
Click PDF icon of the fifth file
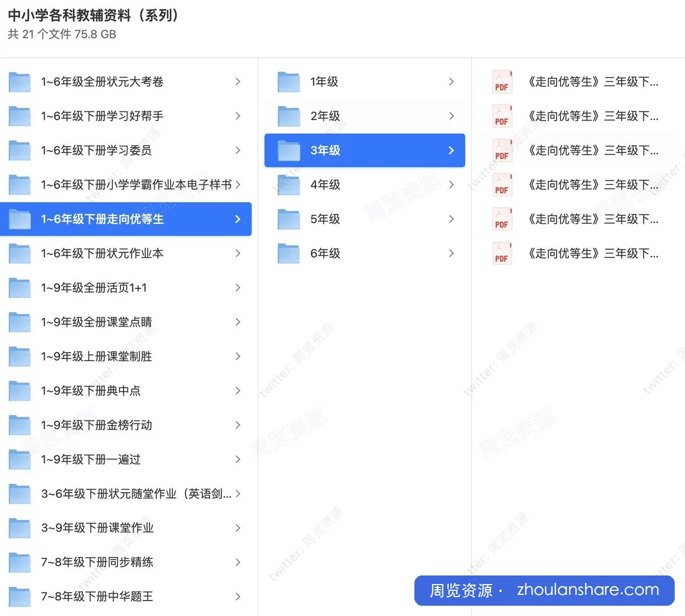pos(502,219)
